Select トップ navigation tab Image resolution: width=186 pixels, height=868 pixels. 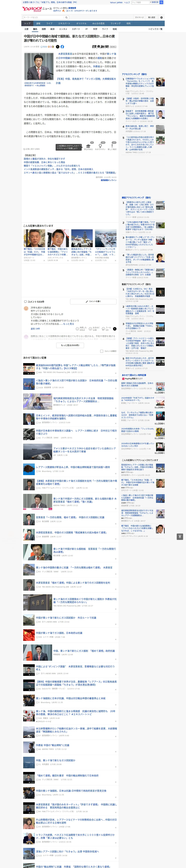[27, 24]
